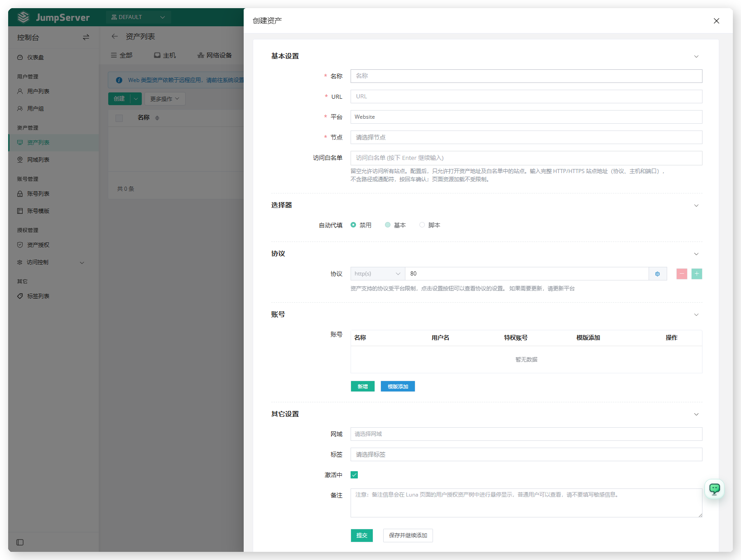Image resolution: width=741 pixels, height=560 pixels.
Task: Click the protocol settings gear icon
Action: click(x=658, y=274)
